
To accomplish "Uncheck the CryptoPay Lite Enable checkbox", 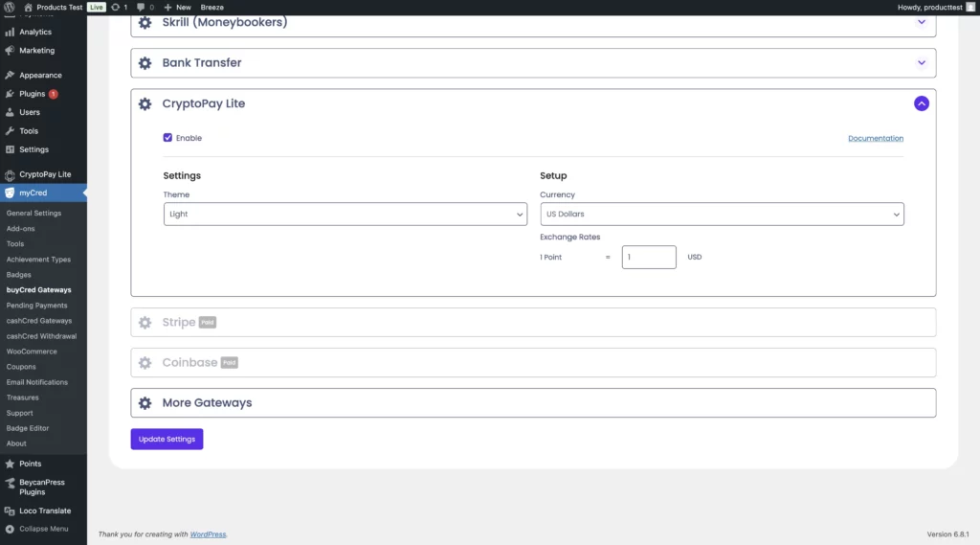I will point(168,138).
